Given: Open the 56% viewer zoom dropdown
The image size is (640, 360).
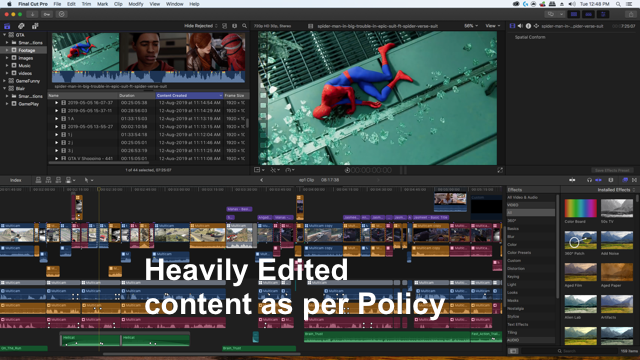Looking at the screenshot, I should 471,26.
